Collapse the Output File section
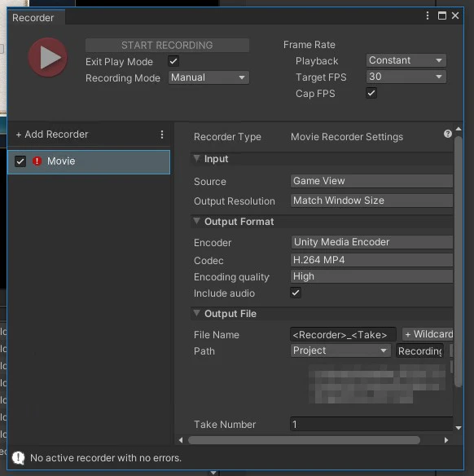The height and width of the screenshot is (476, 474). click(x=197, y=313)
